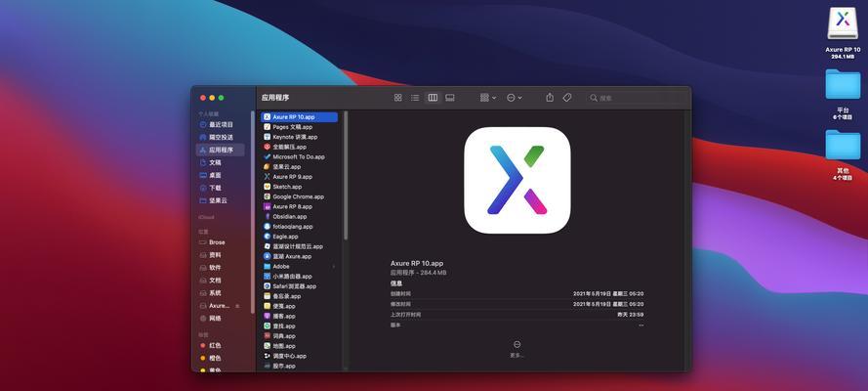Select 便笺.app in list
868x391 pixels.
click(300, 306)
